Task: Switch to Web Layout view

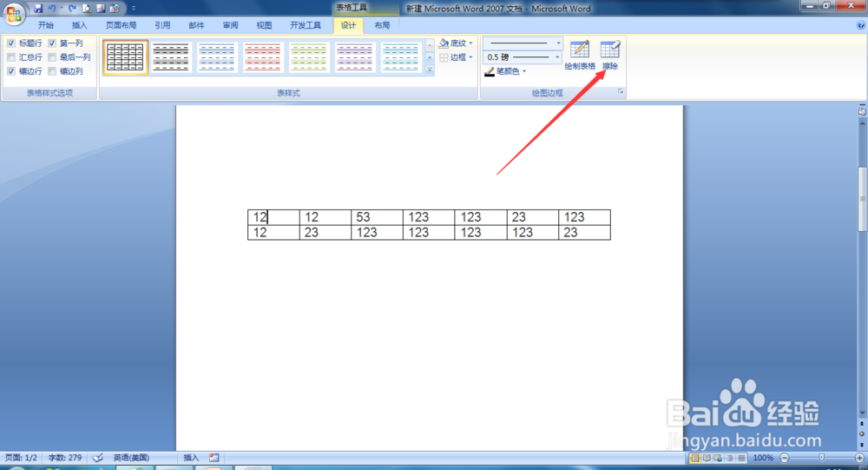Action: 718,458
